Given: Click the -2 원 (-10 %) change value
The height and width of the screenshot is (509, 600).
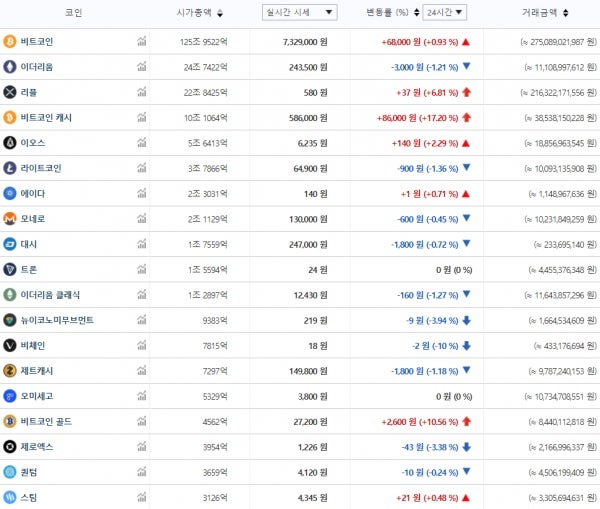Looking at the screenshot, I should pos(435,346).
